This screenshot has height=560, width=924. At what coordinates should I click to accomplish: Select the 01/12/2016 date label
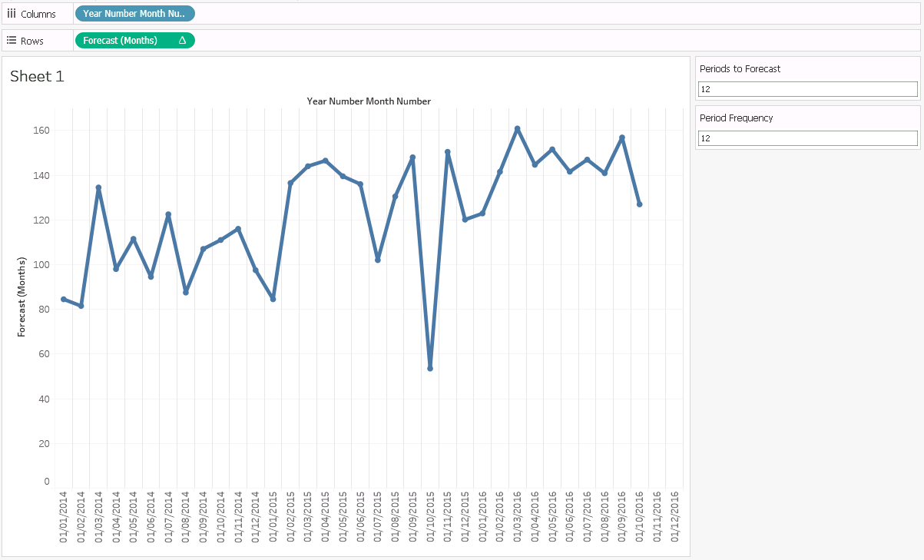point(674,517)
